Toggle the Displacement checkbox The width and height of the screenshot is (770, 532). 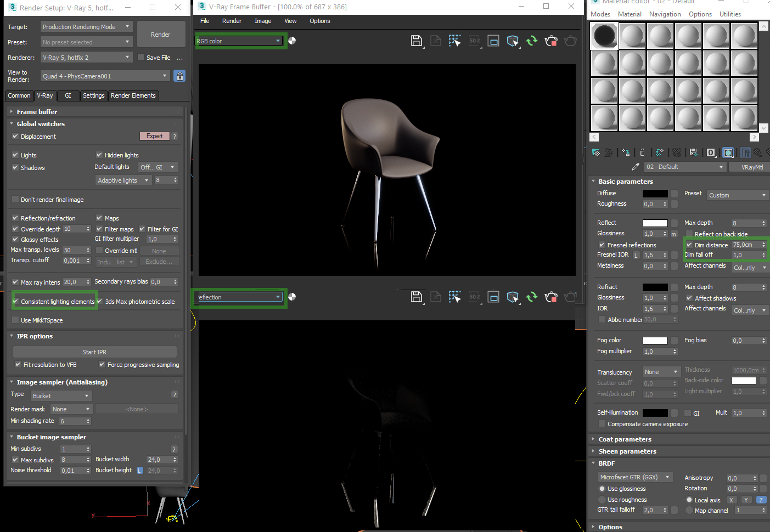click(x=15, y=136)
